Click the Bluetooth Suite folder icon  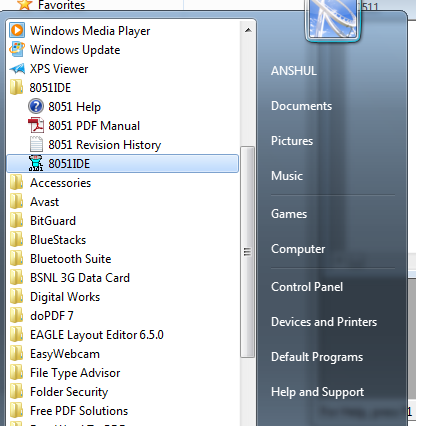16,258
